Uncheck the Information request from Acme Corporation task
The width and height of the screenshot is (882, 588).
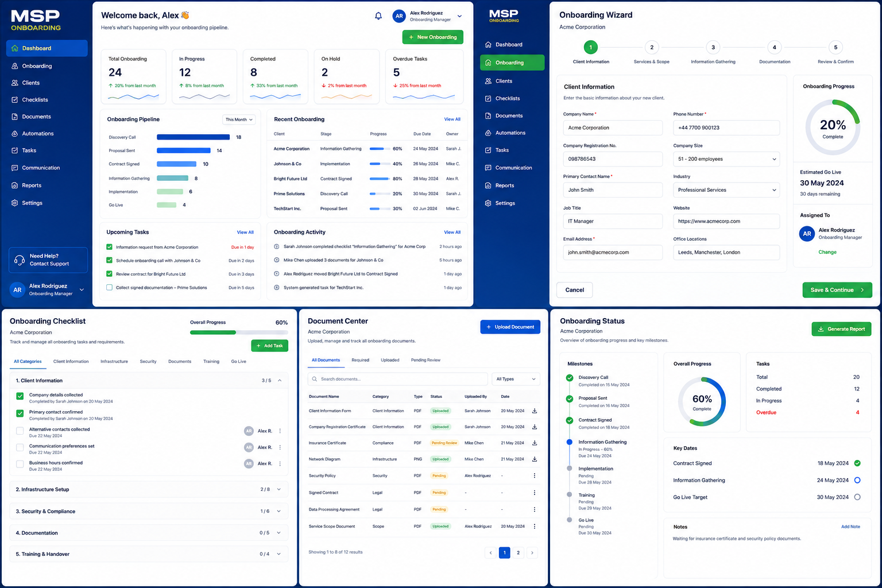coord(109,247)
